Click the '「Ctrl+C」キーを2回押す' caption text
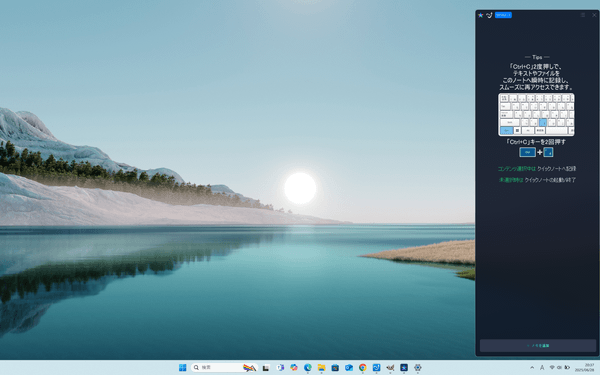The width and height of the screenshot is (600, 375). pos(536,142)
